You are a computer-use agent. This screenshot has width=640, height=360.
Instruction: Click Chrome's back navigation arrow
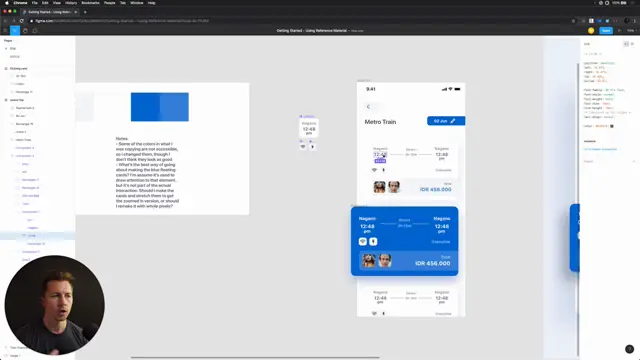(x=5, y=21)
